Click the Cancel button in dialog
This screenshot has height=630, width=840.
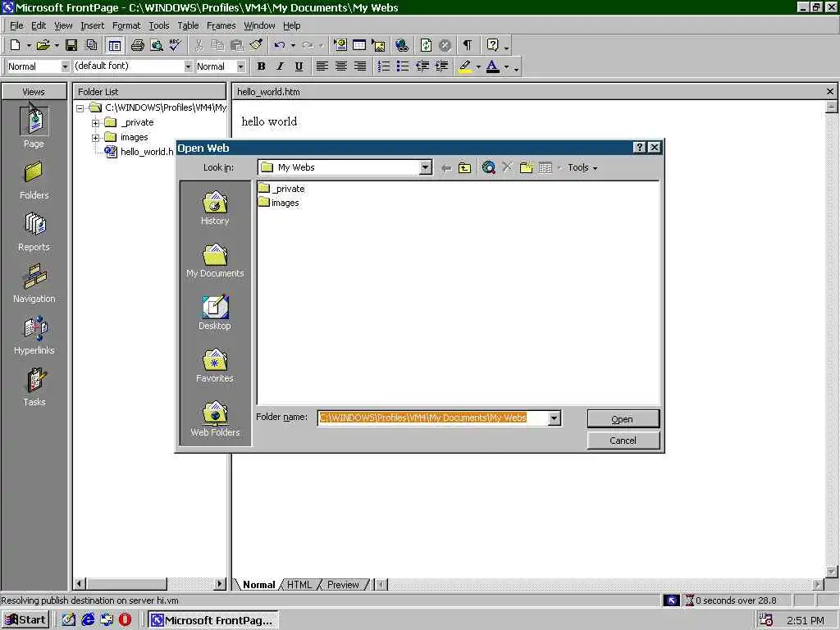pos(623,441)
